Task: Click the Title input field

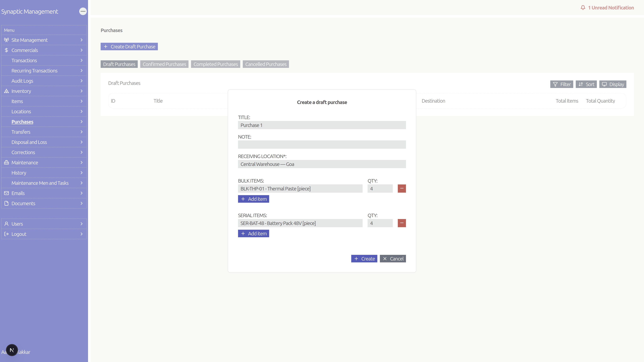Action: tap(322, 125)
